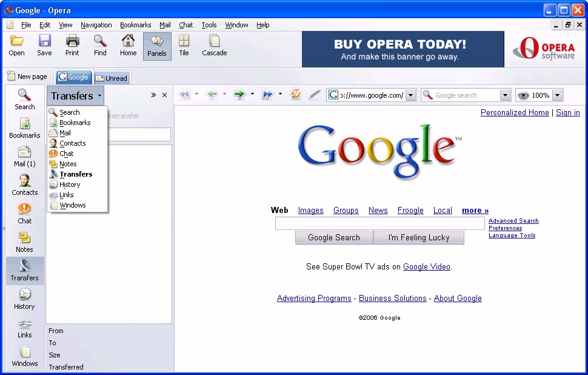
Task: Switch to the Google page tab
Action: pyautogui.click(x=74, y=77)
